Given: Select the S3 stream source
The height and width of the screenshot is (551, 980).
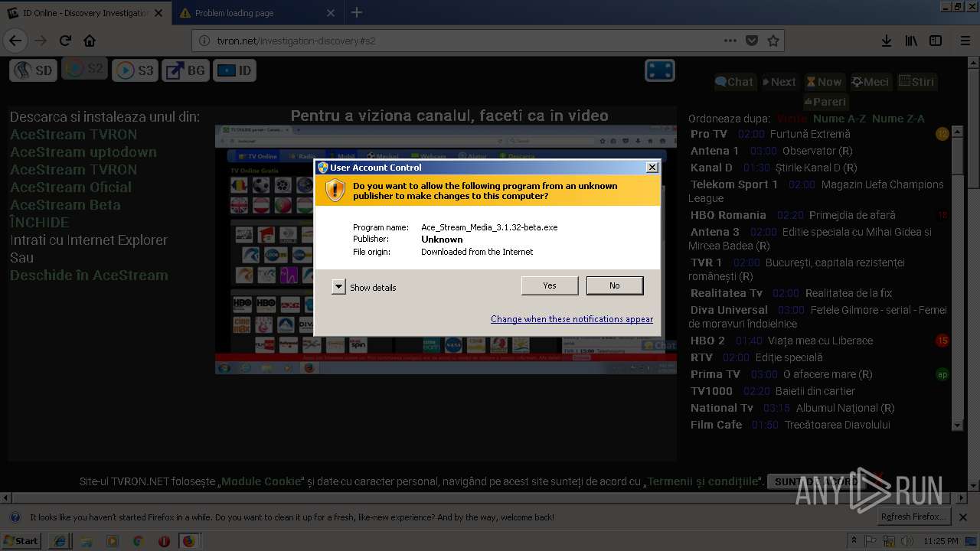Looking at the screenshot, I should [x=135, y=70].
